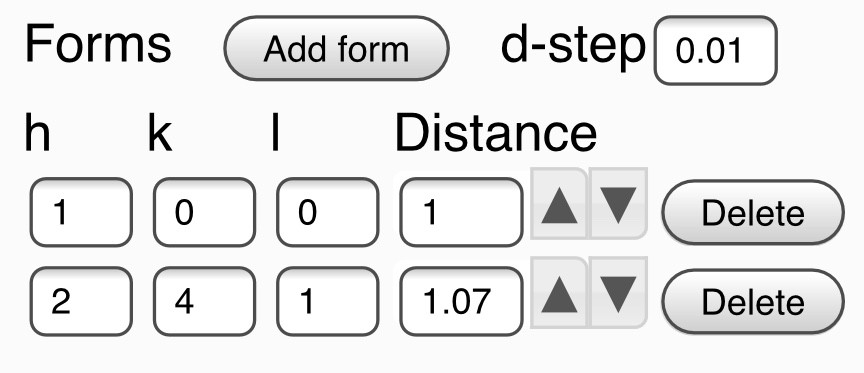Screen dimensions: 864x373
Task: Click the k column header
Action: pos(160,133)
